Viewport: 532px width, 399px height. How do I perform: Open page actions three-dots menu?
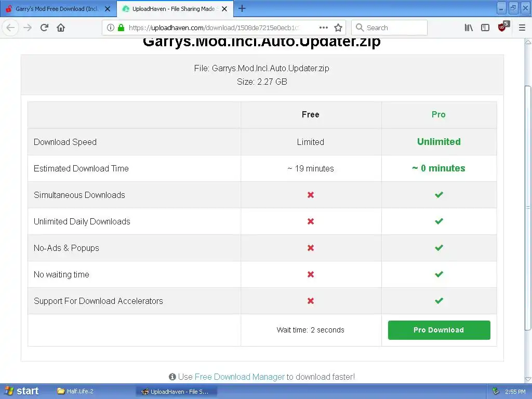coord(323,28)
